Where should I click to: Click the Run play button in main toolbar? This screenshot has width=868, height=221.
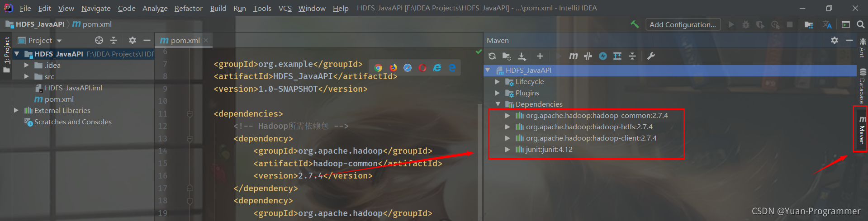click(x=731, y=24)
